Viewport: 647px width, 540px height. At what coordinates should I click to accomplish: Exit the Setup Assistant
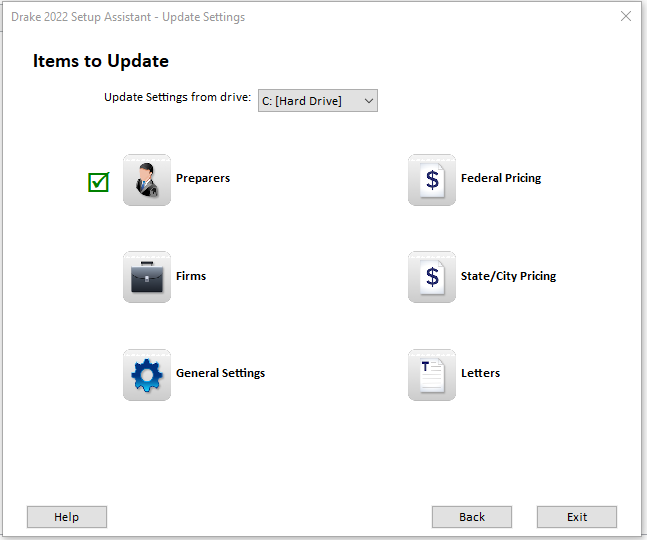click(x=577, y=517)
